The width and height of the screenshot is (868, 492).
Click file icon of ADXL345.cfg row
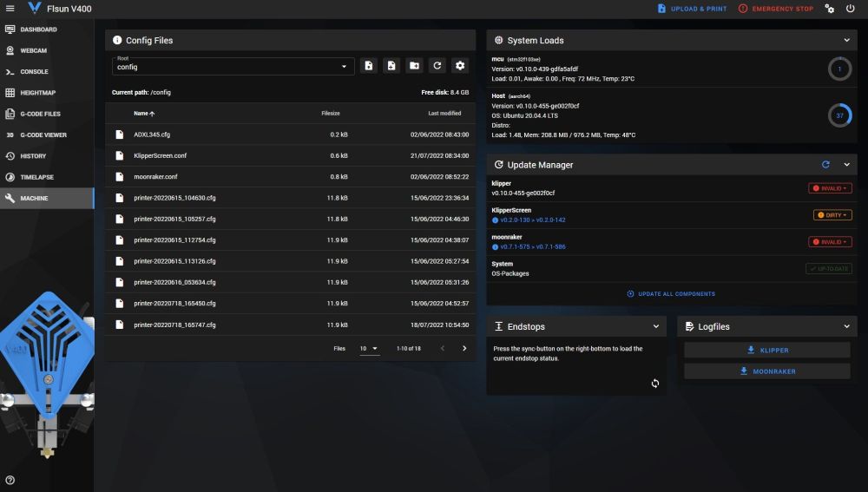click(x=119, y=134)
